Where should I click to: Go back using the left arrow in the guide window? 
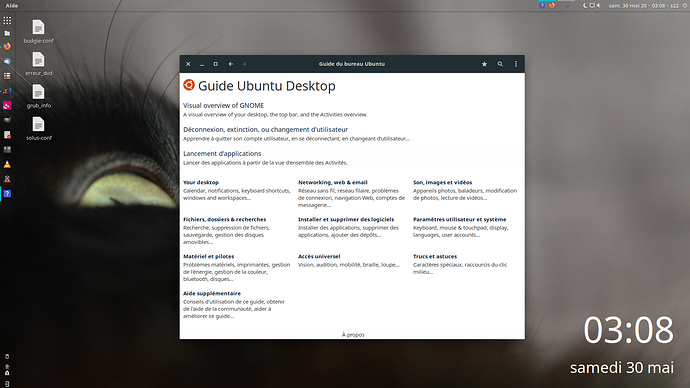click(231, 64)
